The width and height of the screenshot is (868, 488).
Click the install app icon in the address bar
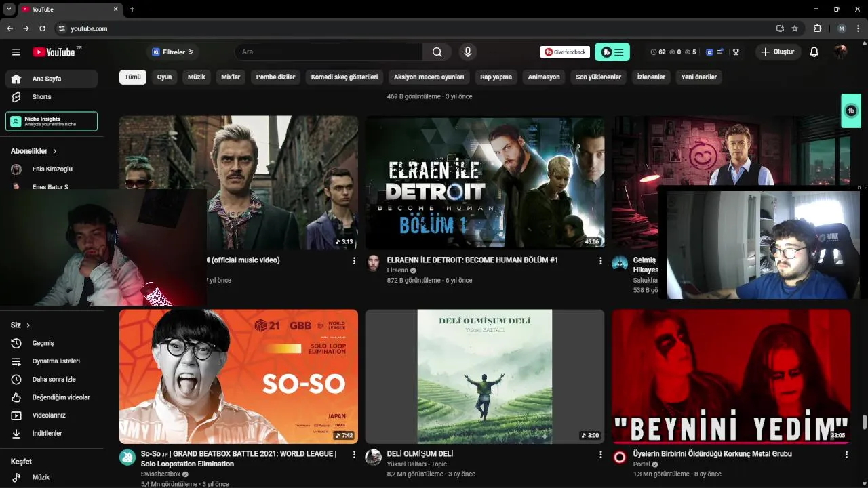780,28
